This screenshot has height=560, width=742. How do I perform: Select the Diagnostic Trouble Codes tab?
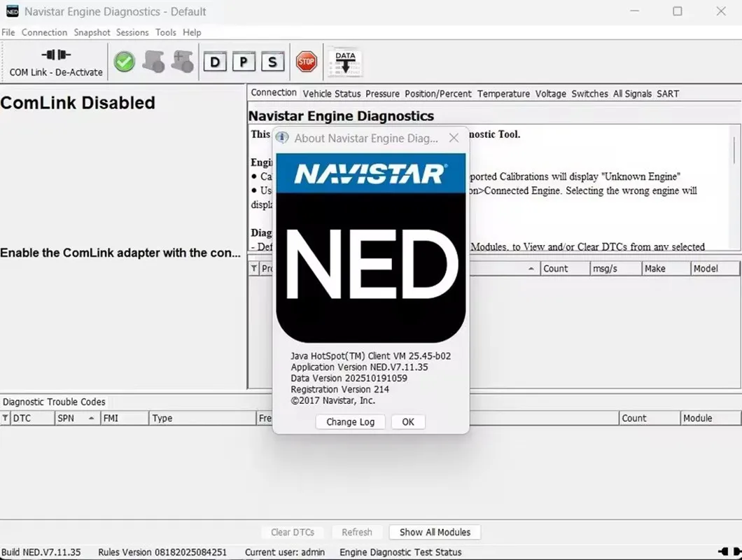tap(54, 402)
